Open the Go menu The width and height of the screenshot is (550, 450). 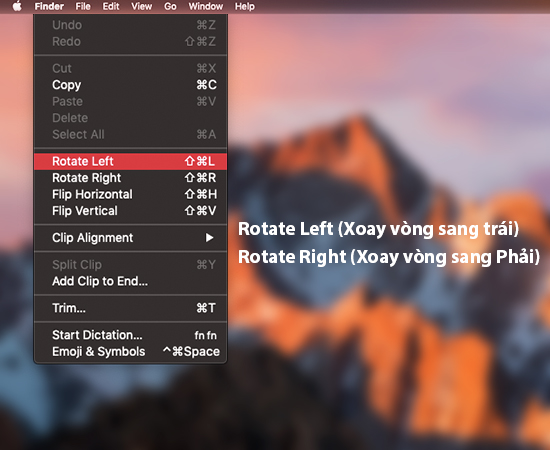[x=170, y=6]
